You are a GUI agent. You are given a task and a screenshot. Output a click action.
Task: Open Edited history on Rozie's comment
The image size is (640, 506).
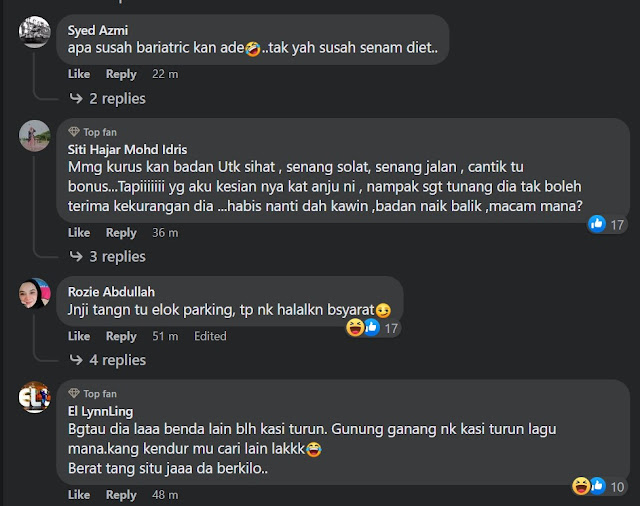(210, 336)
